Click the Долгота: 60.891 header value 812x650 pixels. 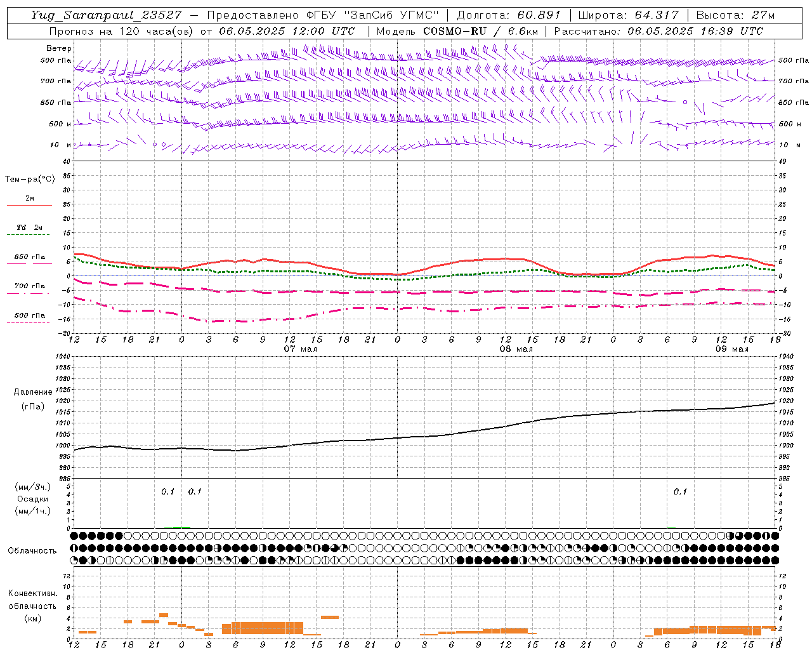(509, 15)
